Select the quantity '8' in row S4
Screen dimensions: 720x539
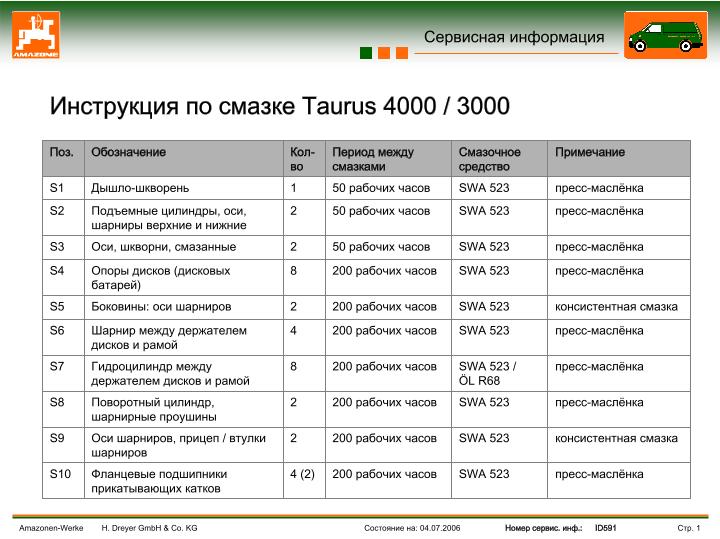coord(293,270)
